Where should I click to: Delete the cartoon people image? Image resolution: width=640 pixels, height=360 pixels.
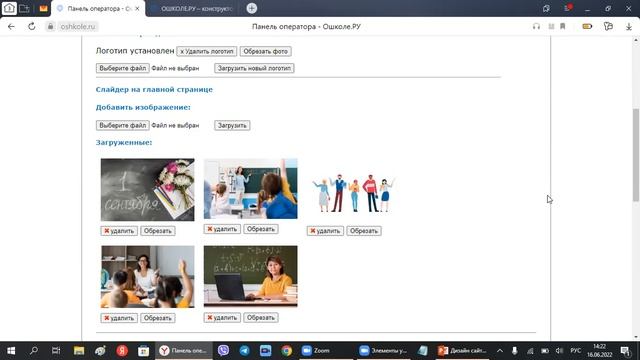pyautogui.click(x=325, y=231)
